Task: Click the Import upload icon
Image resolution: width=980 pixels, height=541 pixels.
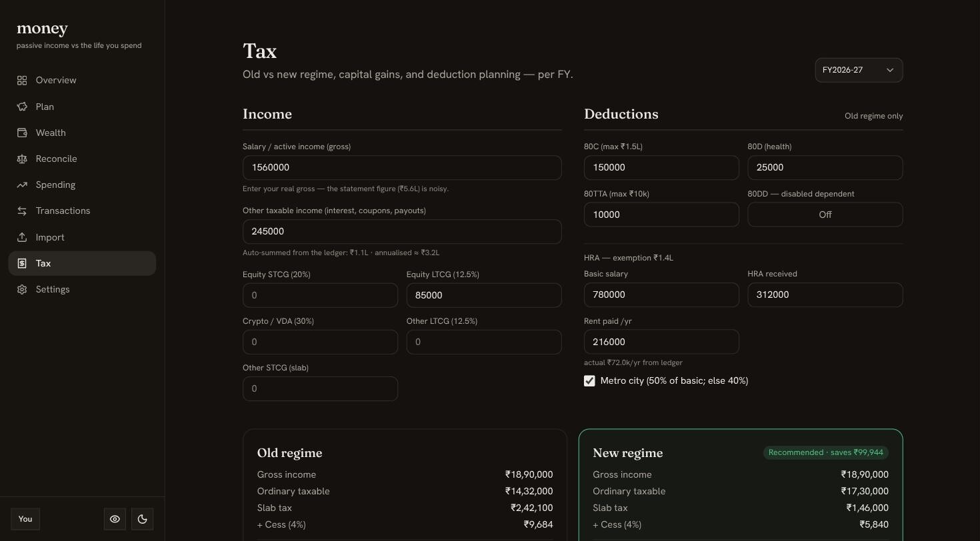Action: [22, 237]
